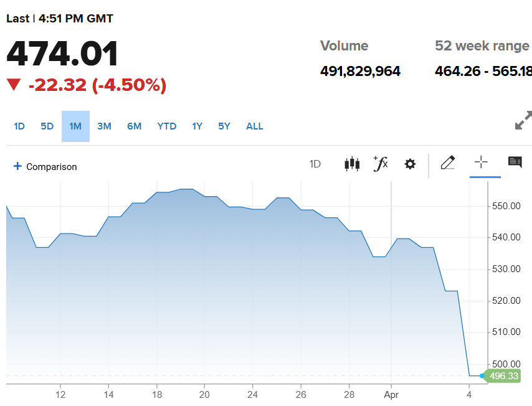Viewport: 532px width, 406px height.
Task: Show year-to-date YTD chart
Action: pyautogui.click(x=166, y=126)
